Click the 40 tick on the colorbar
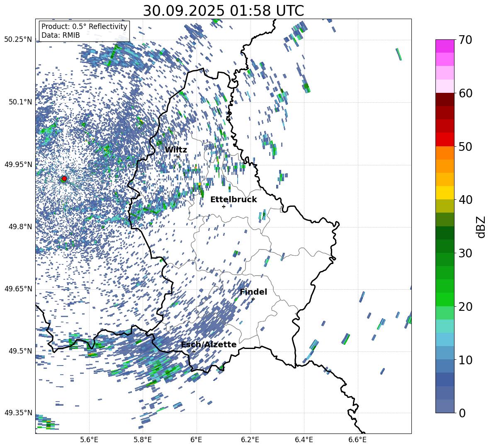Image resolution: width=491 pixels, height=448 pixels. click(465, 200)
